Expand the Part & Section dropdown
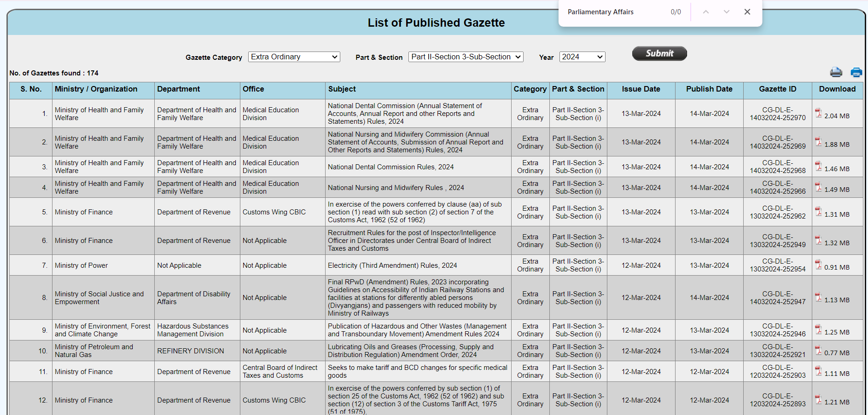868x415 pixels. coord(466,57)
